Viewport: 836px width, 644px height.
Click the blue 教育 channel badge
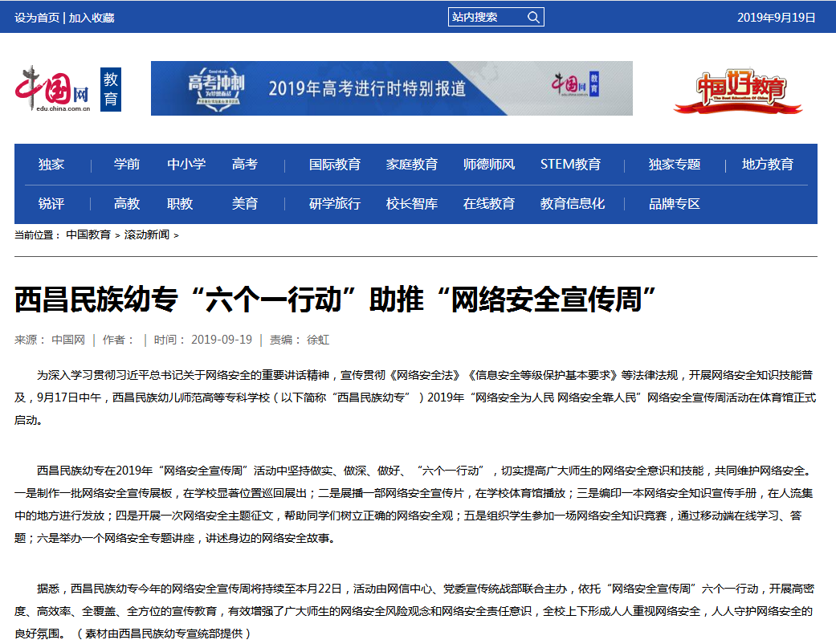pyautogui.click(x=111, y=89)
